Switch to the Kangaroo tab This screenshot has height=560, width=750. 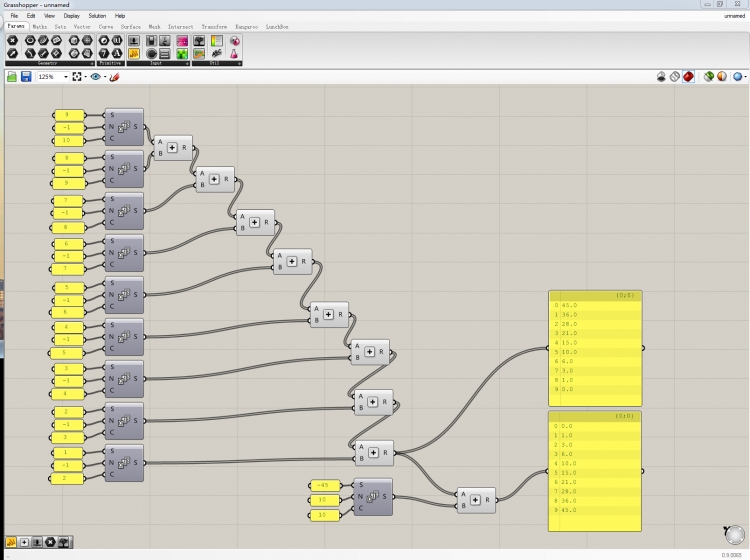pos(246,27)
